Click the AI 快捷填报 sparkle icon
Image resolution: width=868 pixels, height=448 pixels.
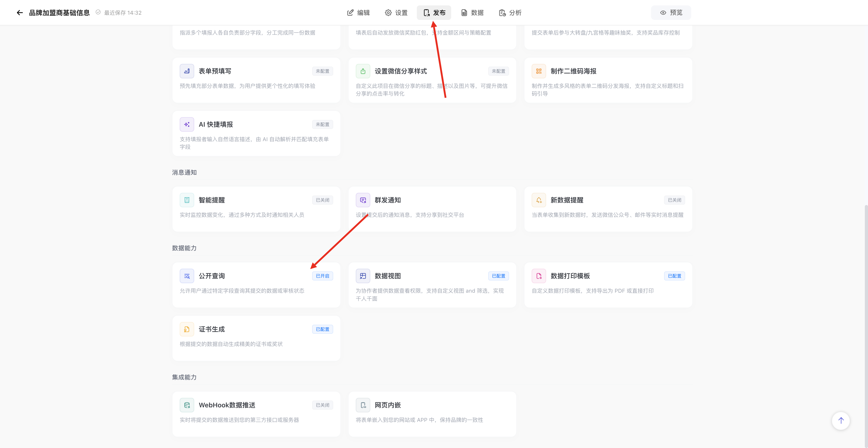187,125
